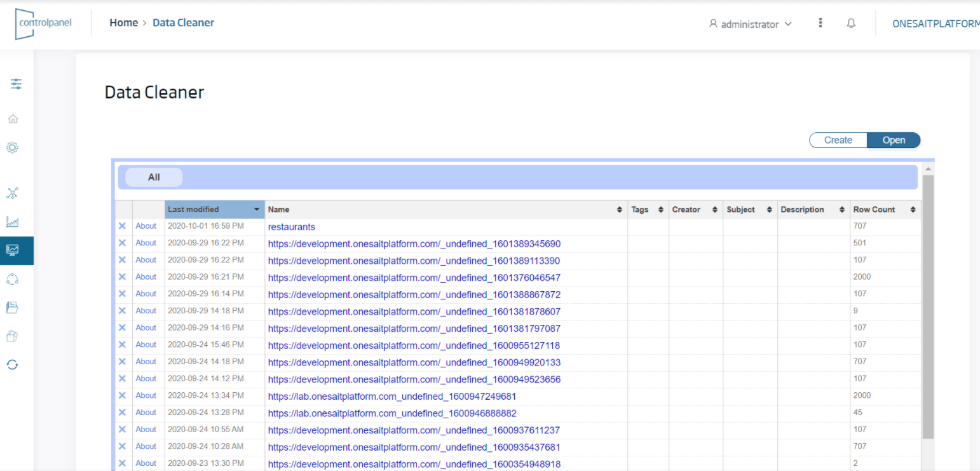Open the analytics chart icon in sidebar

coord(12,222)
